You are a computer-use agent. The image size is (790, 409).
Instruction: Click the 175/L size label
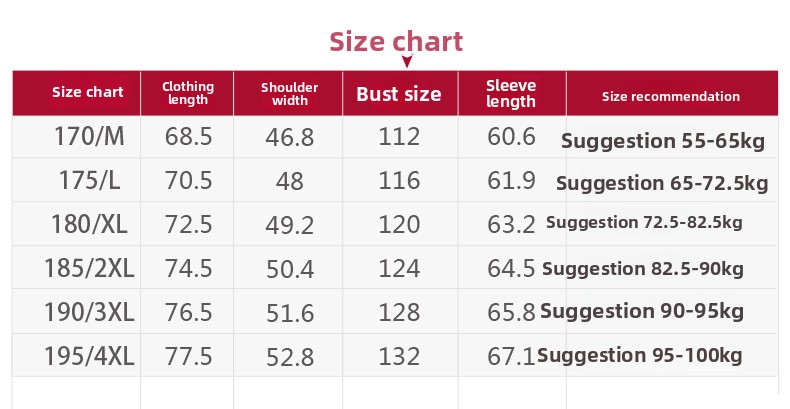tap(90, 180)
